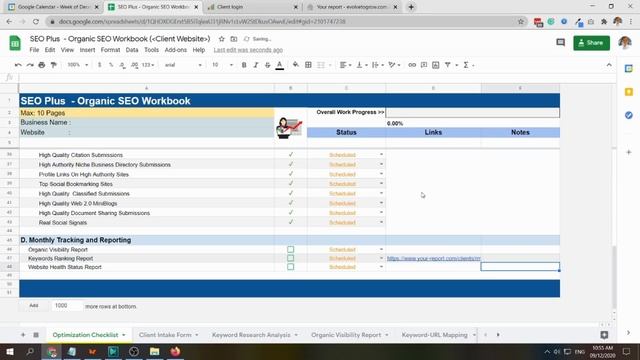The width and height of the screenshot is (640, 360).
Task: Check the Organic Visibility Report checkbox
Action: click(x=290, y=249)
